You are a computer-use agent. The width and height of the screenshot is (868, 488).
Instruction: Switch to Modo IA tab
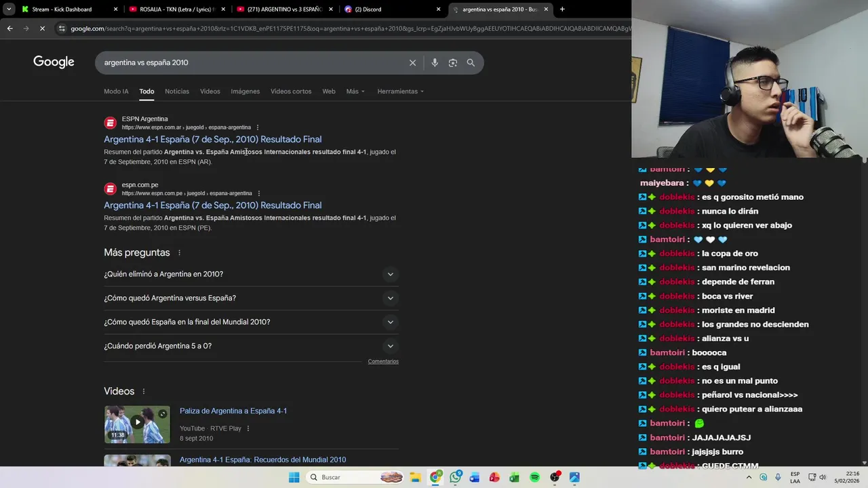[x=116, y=91]
